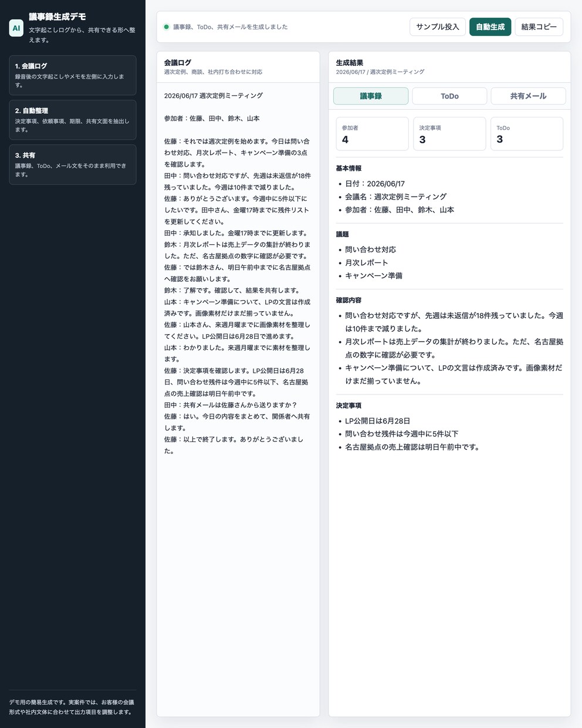This screenshot has width=582, height=728.
Task: Click the 日付：2026/06/17 list item
Action: tap(375, 184)
